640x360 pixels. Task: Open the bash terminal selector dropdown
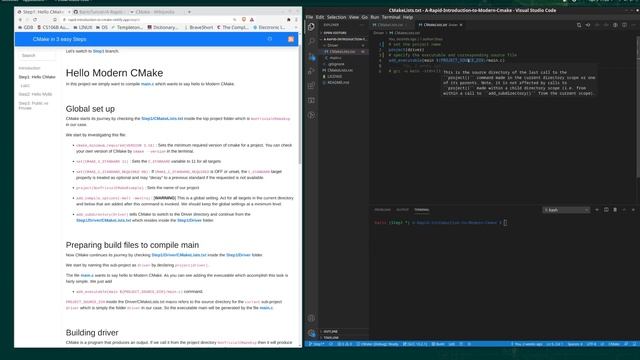[x=566, y=210]
